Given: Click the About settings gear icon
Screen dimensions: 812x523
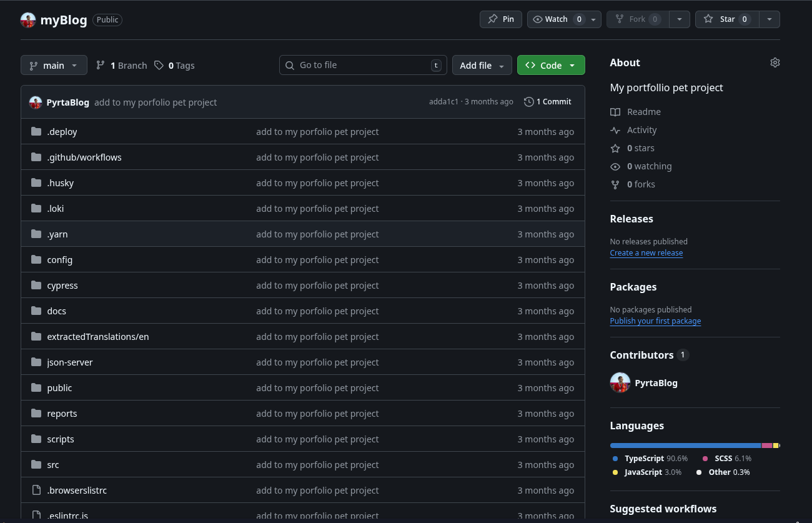Looking at the screenshot, I should (x=775, y=62).
